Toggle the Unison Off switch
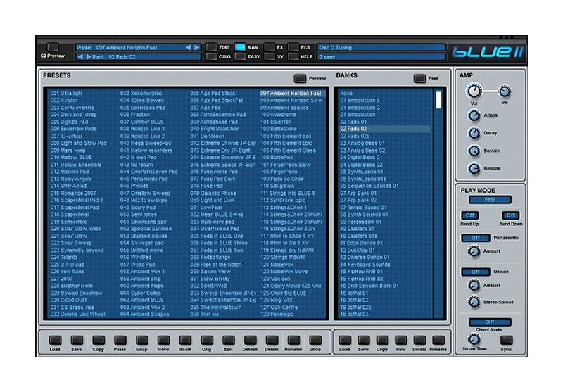This screenshot has height=392, width=563. tap(475, 272)
